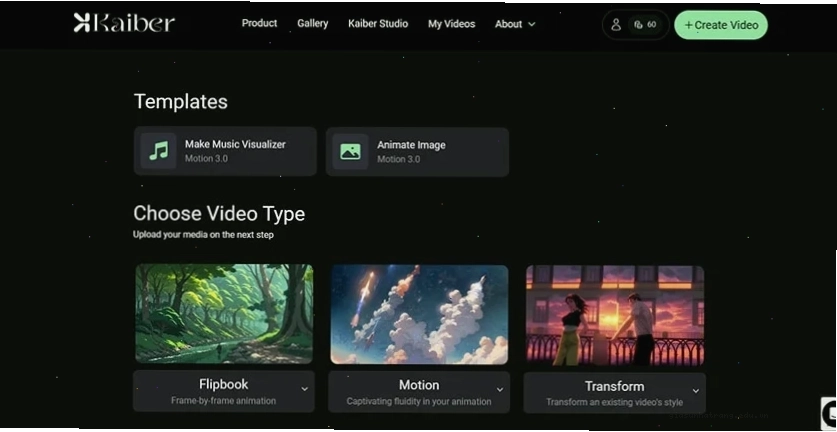This screenshot has width=837, height=432.
Task: Click the Templates heading
Action: (x=180, y=101)
